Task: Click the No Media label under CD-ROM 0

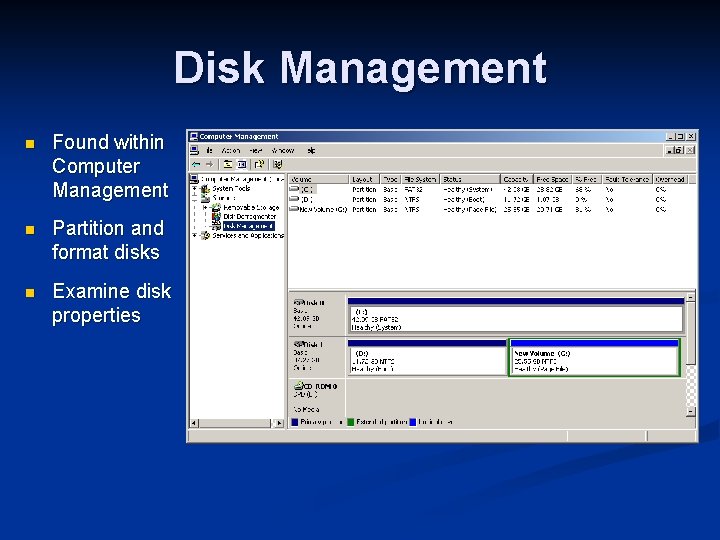Action: pyautogui.click(x=306, y=409)
